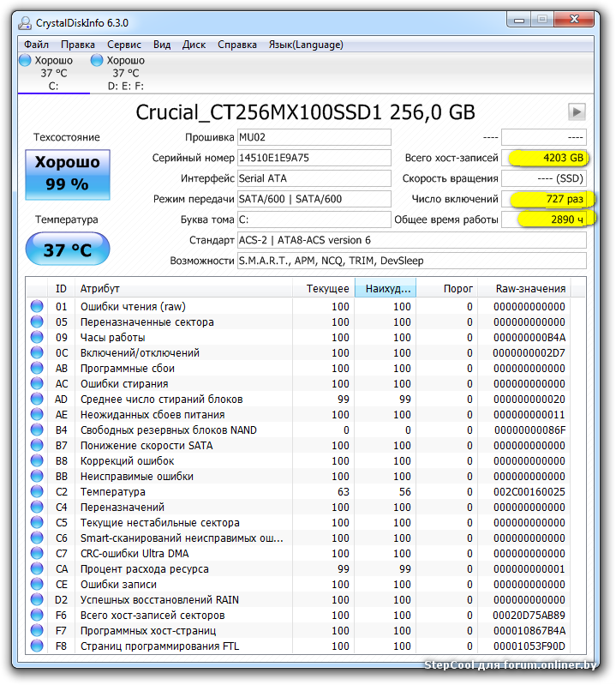This screenshot has height=685, width=616.
Task: Select disk D: E: F: status icon
Action: click(97, 61)
